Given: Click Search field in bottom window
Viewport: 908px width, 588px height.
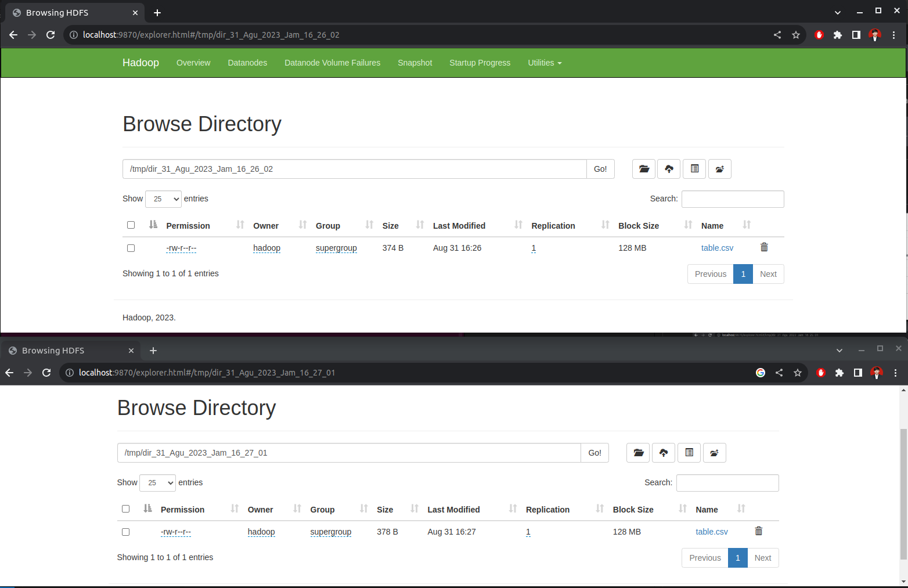Looking at the screenshot, I should [x=727, y=483].
